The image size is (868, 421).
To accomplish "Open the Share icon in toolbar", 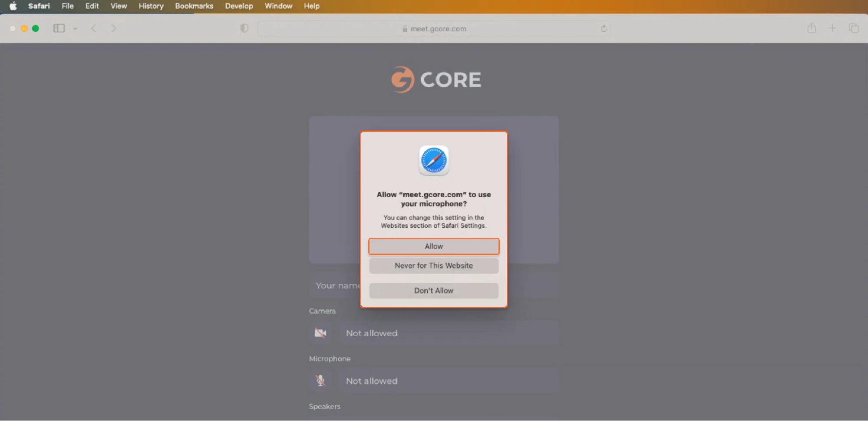I will tap(812, 28).
